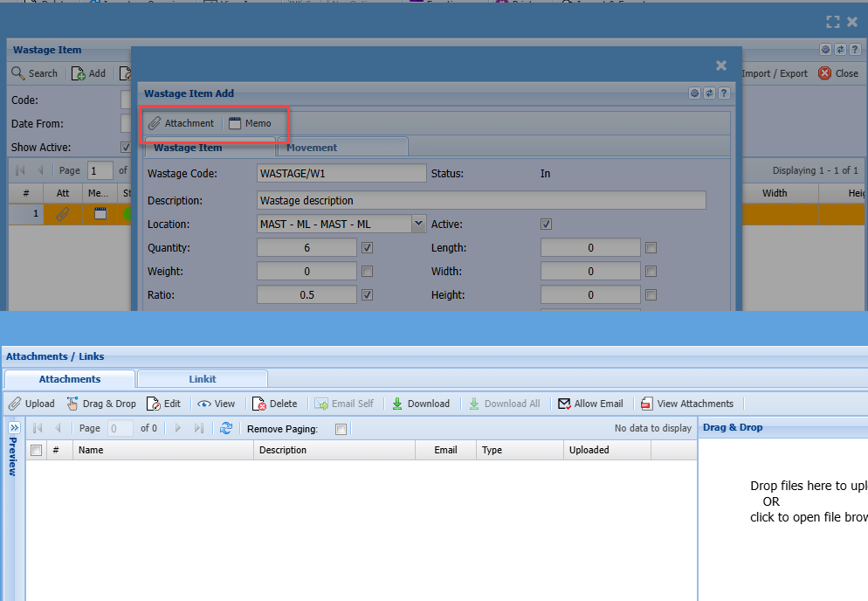Enable the Weight checkbox
868x601 pixels.
click(x=368, y=272)
